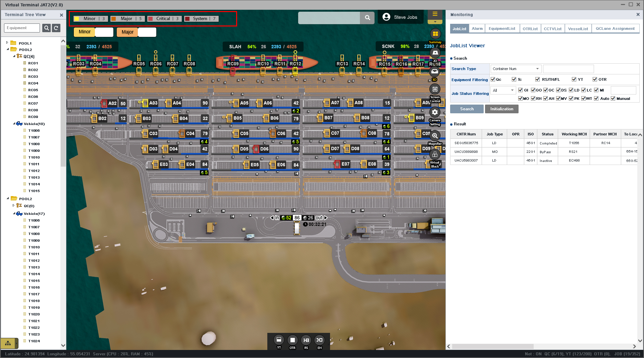Viewport: 644px width, 358px height.
Task: Open the Container Num search type dropdown
Action: coord(516,69)
